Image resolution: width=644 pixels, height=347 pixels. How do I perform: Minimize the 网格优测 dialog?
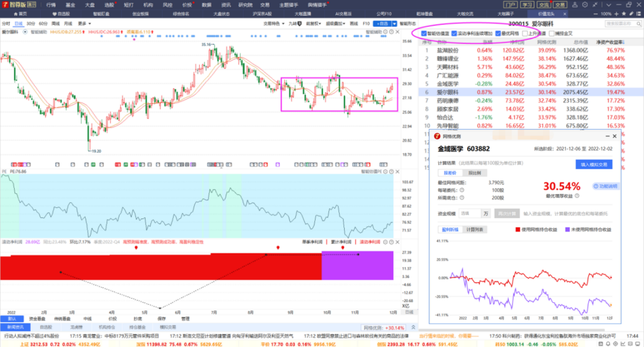coord(607,136)
